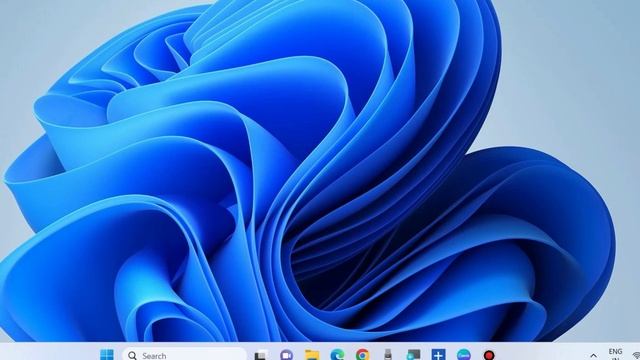The height and width of the screenshot is (360, 640).
Task: Open the red record app icon
Action: 489,355
